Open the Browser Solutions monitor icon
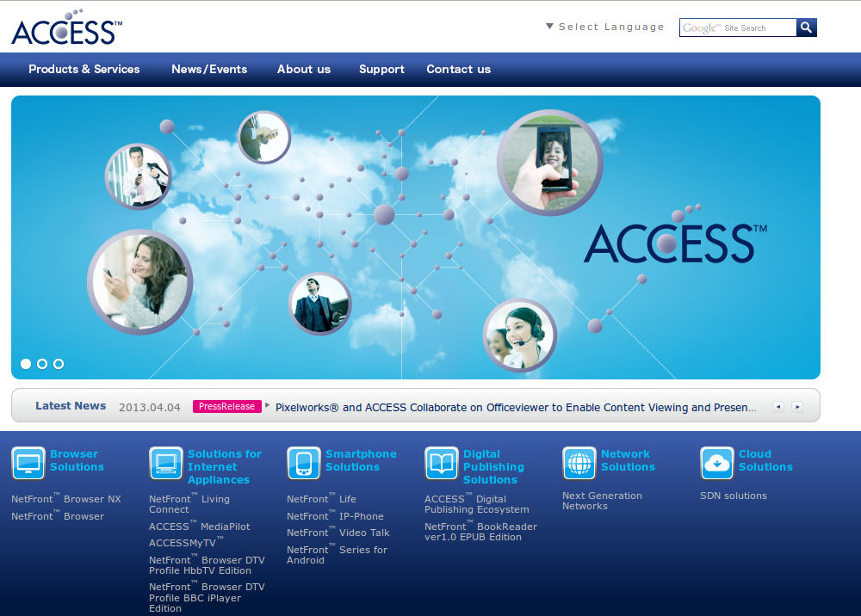The width and height of the screenshot is (861, 616). [x=28, y=463]
